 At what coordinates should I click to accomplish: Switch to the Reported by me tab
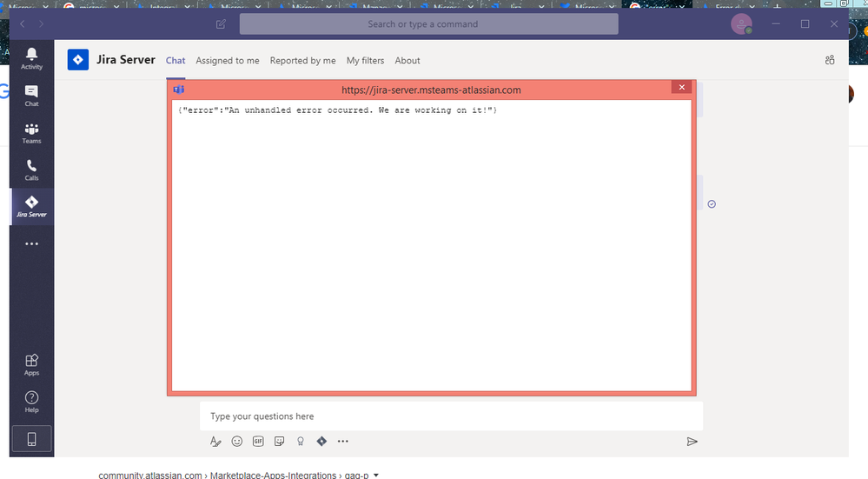(x=303, y=60)
